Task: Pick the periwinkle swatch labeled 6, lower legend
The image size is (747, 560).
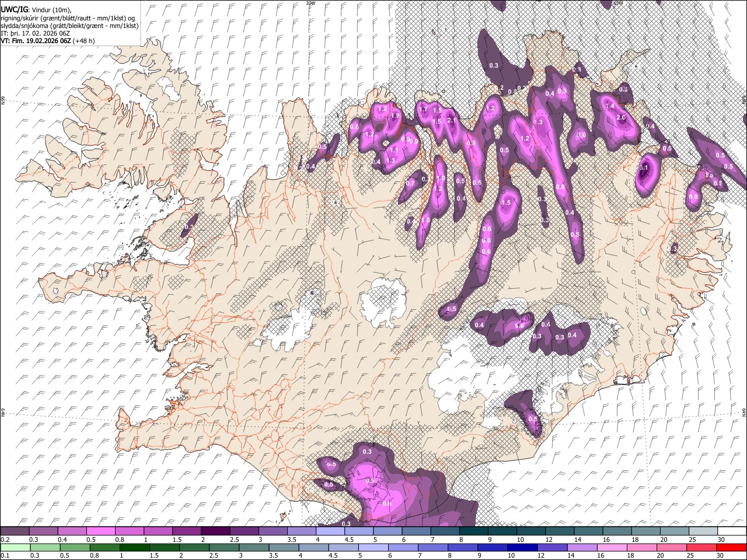Action: (x=403, y=547)
